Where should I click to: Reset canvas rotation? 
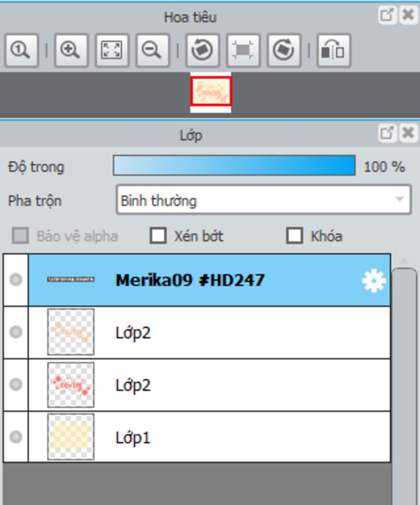coord(243,50)
